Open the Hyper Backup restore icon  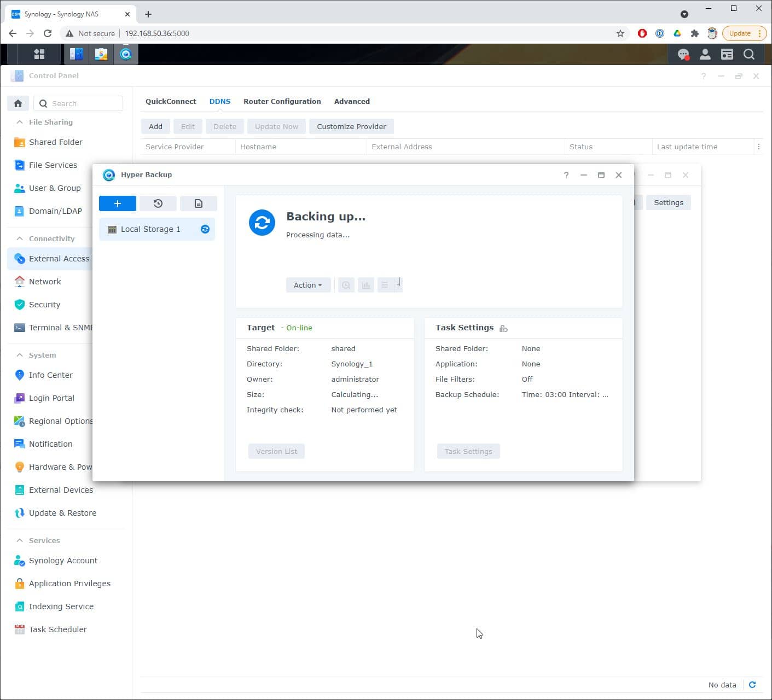pyautogui.click(x=158, y=203)
